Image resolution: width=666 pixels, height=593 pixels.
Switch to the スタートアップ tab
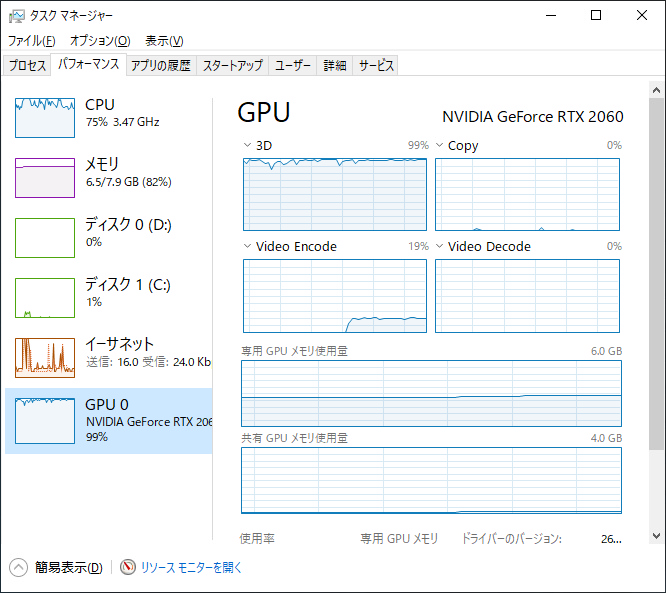(233, 65)
